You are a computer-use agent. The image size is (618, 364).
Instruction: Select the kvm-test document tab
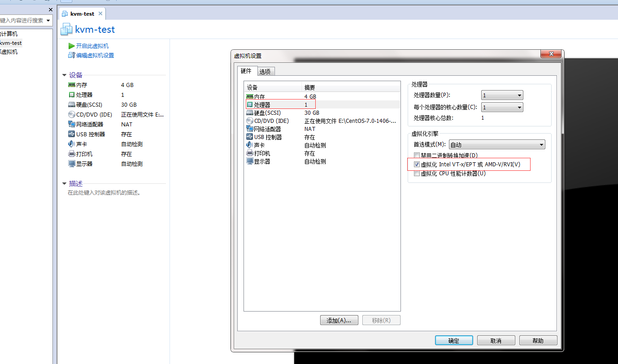tap(82, 13)
